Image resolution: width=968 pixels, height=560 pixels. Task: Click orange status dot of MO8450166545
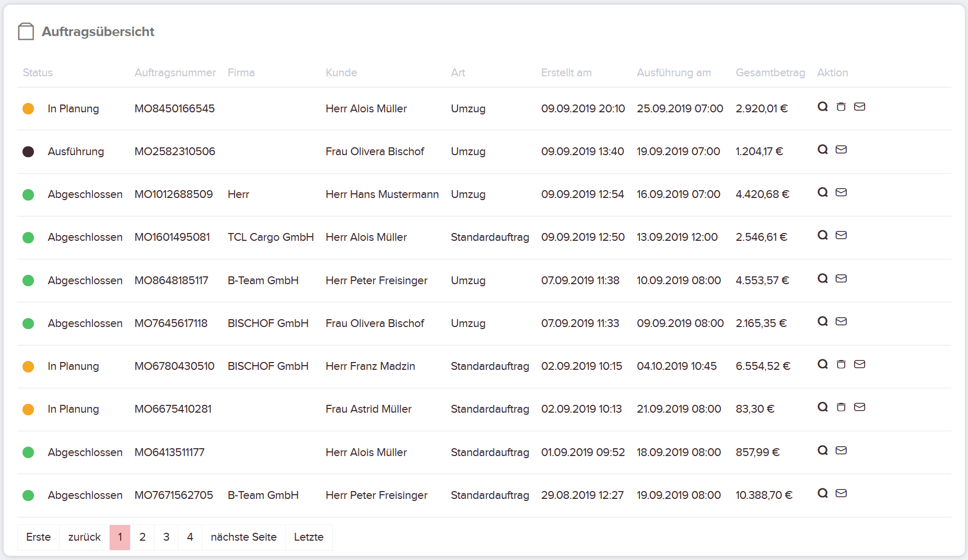[28, 109]
